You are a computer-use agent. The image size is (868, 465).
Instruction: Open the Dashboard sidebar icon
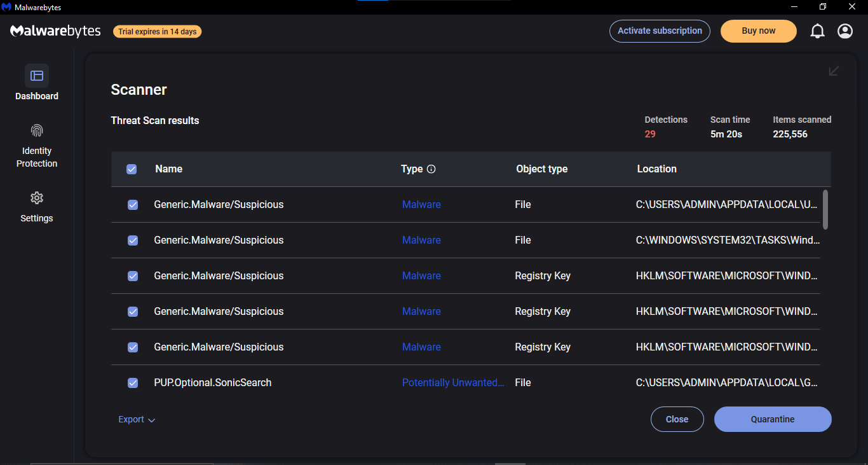[x=37, y=76]
